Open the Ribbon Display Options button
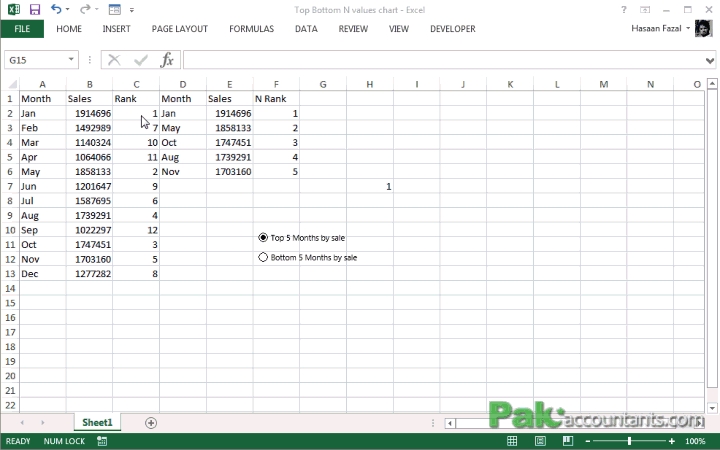Image resolution: width=720 pixels, height=450 pixels. pos(645,10)
